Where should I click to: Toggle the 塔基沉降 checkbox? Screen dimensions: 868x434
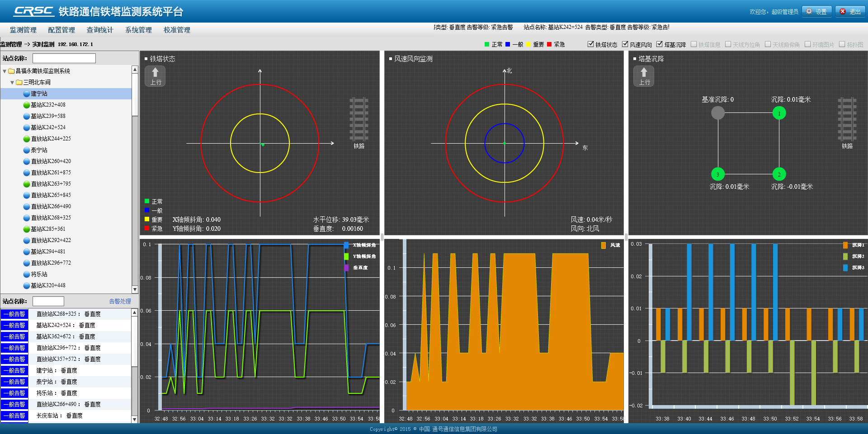click(x=660, y=44)
